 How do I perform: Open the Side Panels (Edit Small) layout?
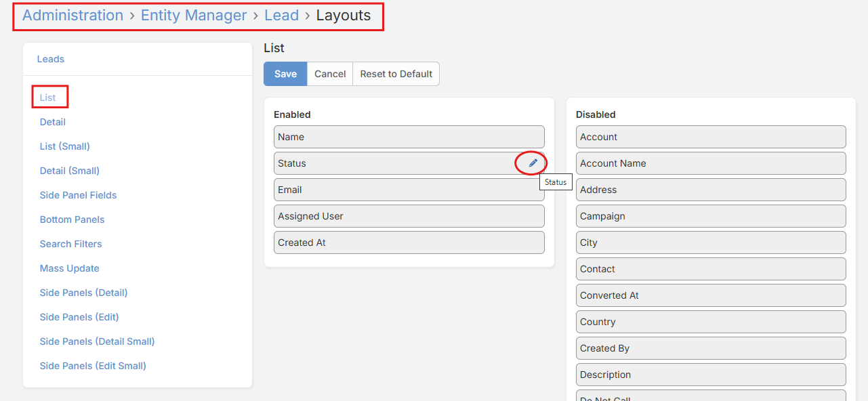(x=92, y=365)
